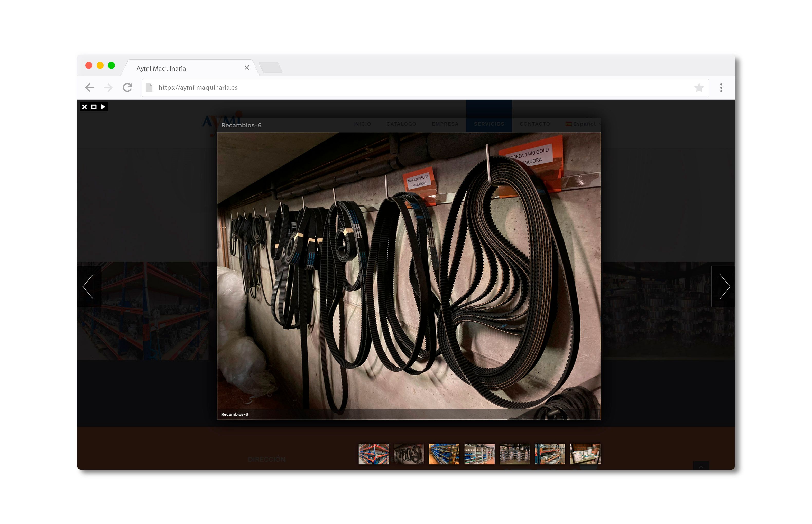Expand the Español language dropdown
This screenshot has width=812, height=524.
coord(583,124)
